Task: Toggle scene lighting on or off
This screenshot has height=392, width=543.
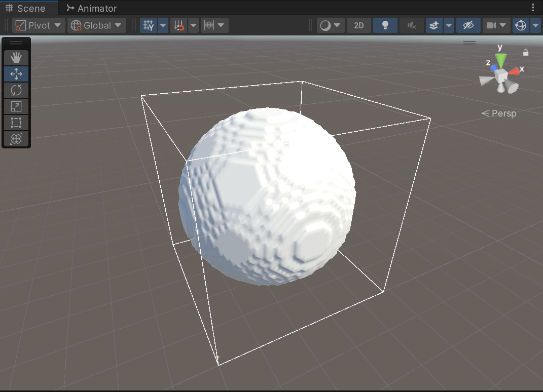Action: [385, 25]
